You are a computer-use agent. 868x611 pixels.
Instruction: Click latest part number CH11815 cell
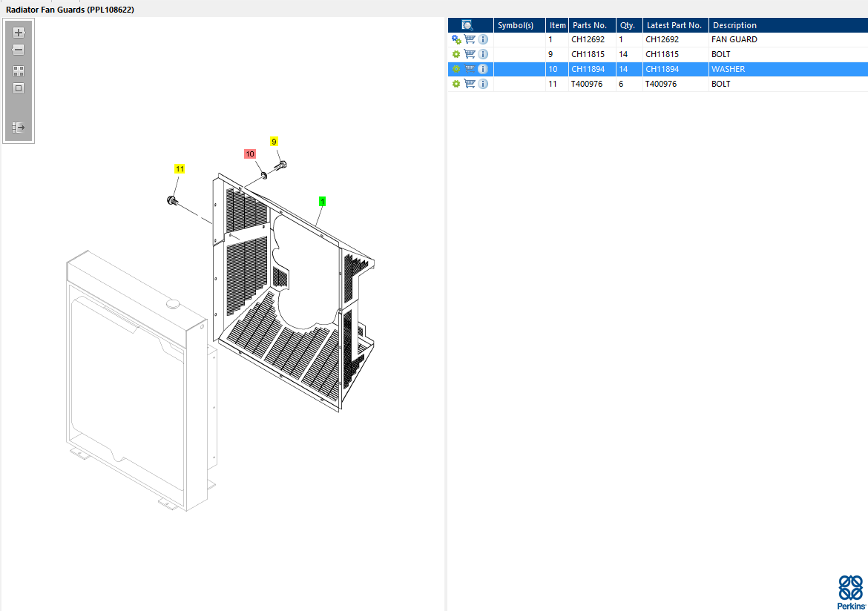point(675,54)
